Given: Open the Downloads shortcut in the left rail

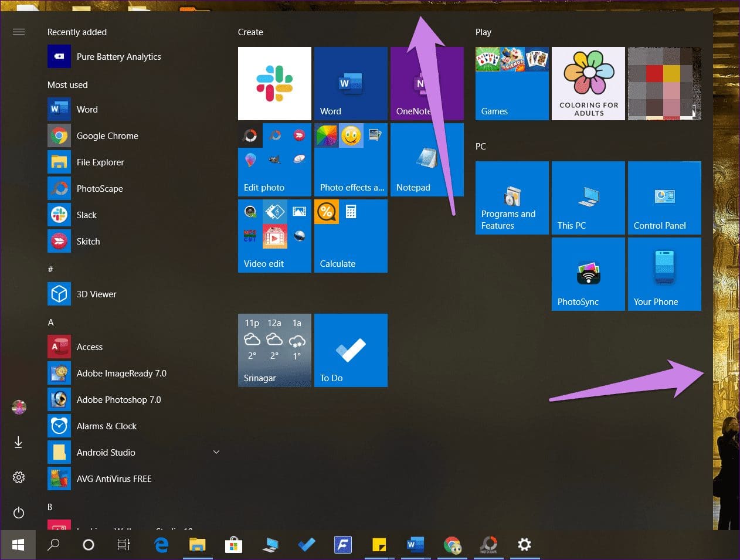Looking at the screenshot, I should (x=19, y=442).
